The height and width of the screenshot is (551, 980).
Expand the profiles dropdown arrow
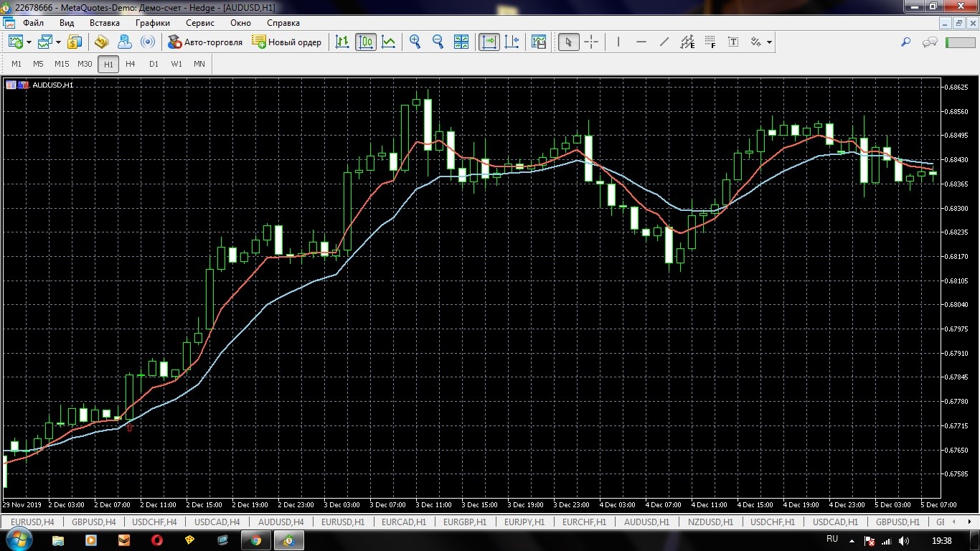click(x=59, y=42)
